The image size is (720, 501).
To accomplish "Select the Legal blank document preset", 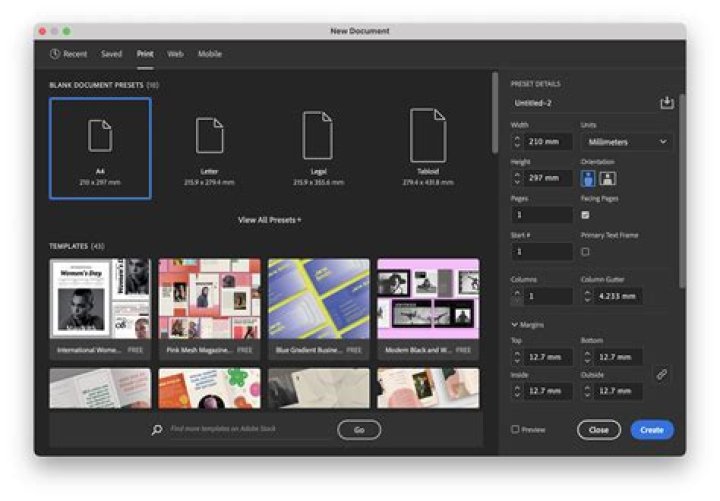I will 318,148.
